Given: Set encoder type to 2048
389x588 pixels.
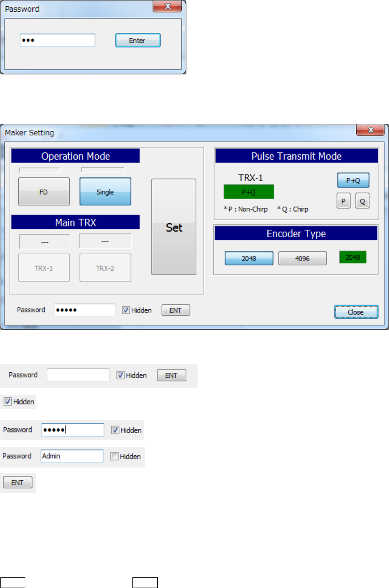Looking at the screenshot, I should [x=249, y=258].
